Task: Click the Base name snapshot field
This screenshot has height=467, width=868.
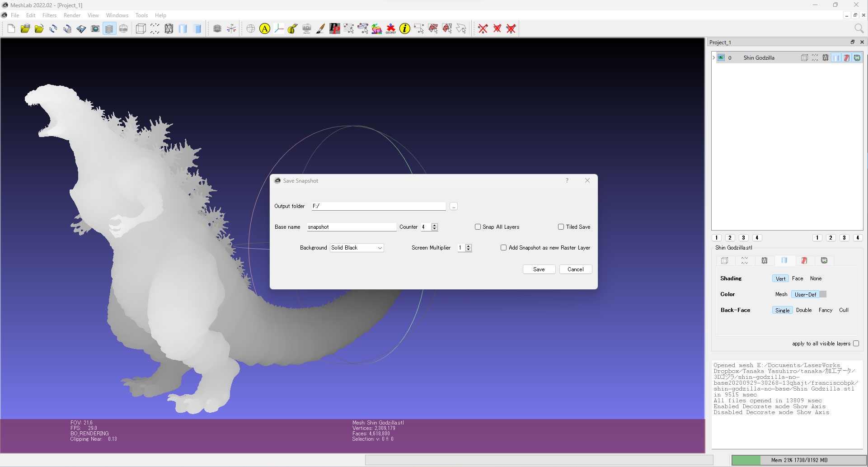Action: [352, 227]
